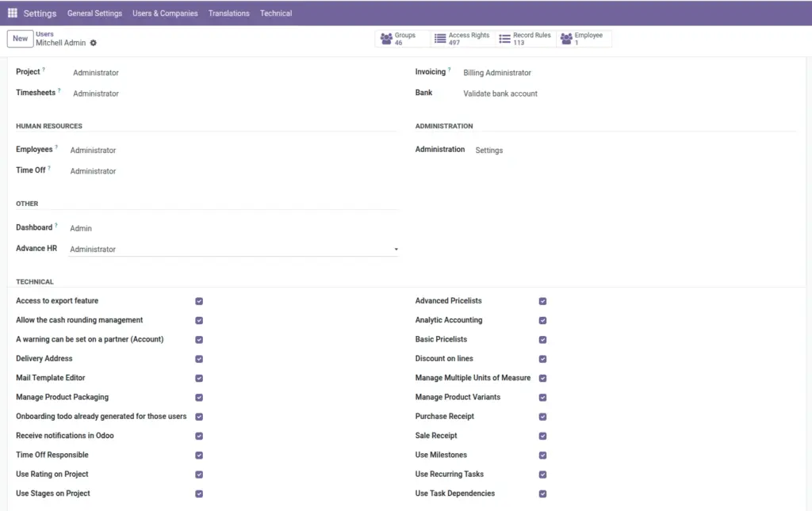
Task: Open the General Settings menu
Action: (95, 13)
